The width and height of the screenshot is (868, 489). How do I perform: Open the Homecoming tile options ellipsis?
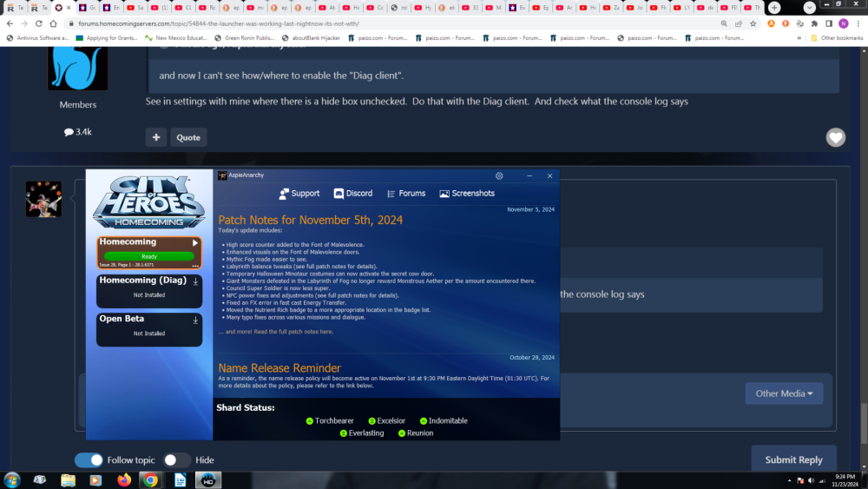(x=194, y=265)
